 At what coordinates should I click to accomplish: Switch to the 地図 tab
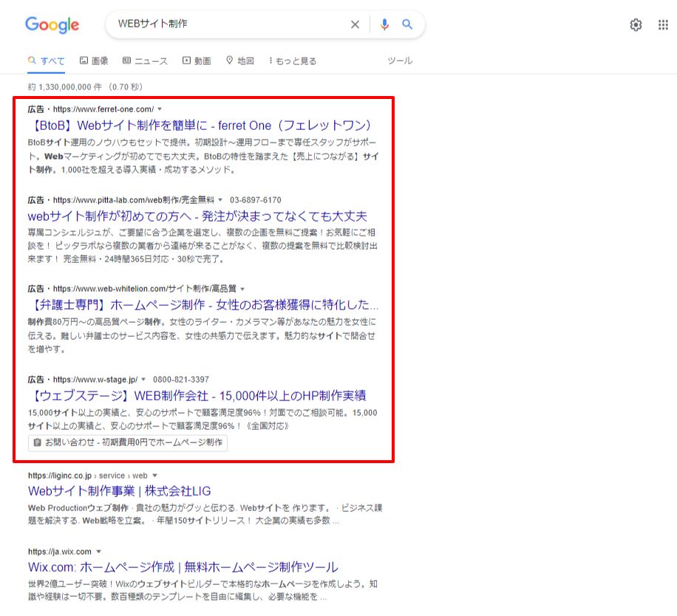(240, 61)
